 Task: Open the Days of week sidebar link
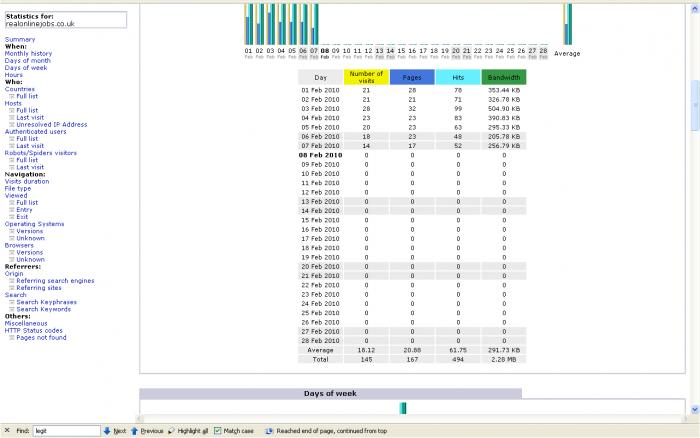click(x=25, y=68)
